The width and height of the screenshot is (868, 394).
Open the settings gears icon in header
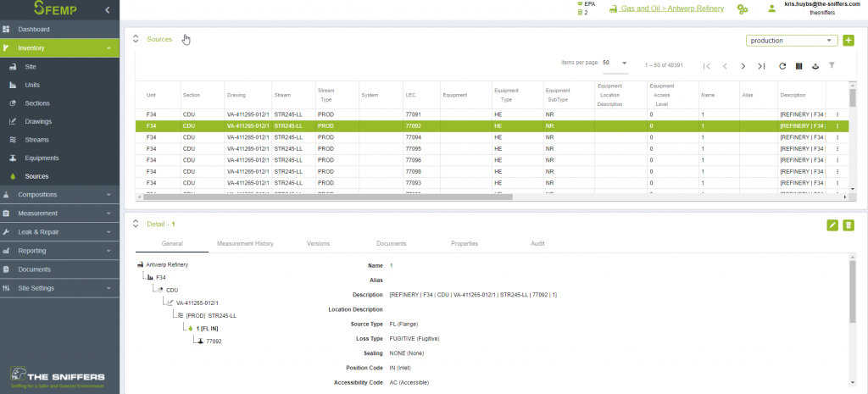pos(743,8)
